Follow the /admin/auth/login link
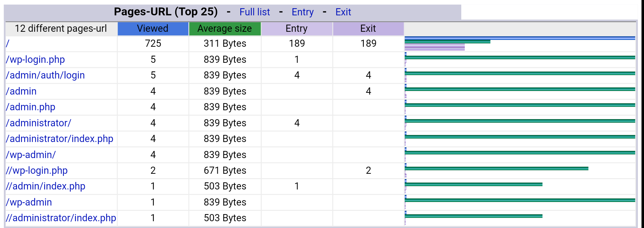 (45, 75)
